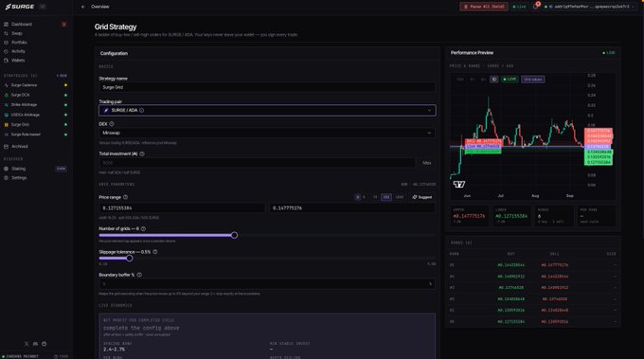Open Wallets in the sidebar
Viewport: 644px width, 359px height.
pos(18,61)
